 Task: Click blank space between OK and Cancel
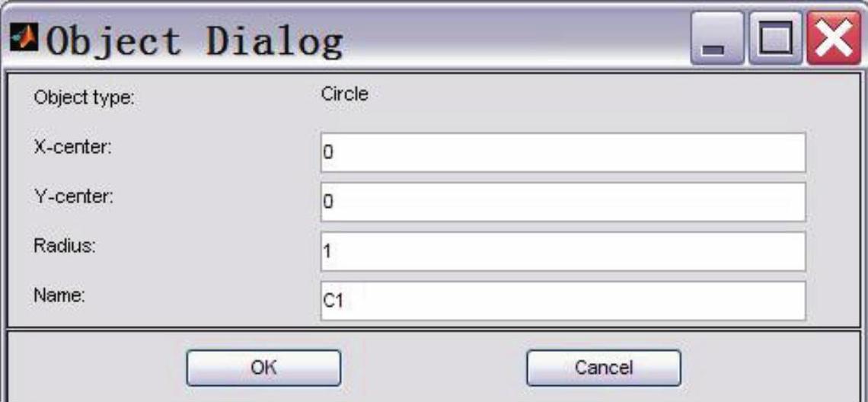coord(434,368)
